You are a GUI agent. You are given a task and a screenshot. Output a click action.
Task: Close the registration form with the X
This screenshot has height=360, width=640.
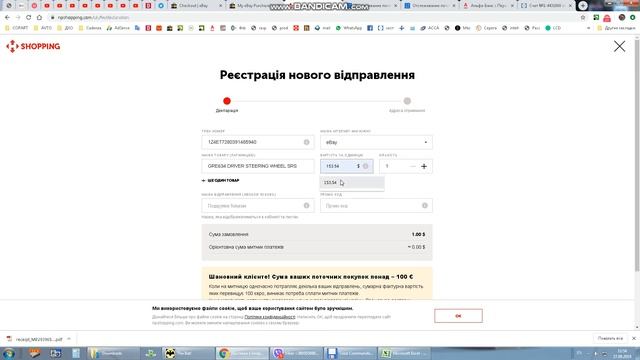click(x=619, y=46)
